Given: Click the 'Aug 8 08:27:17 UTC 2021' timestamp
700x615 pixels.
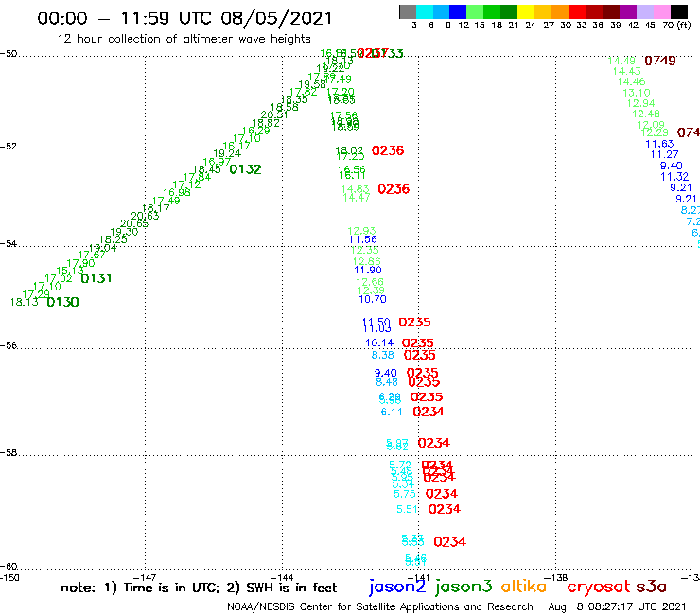Looking at the screenshot, I should coord(617,607).
